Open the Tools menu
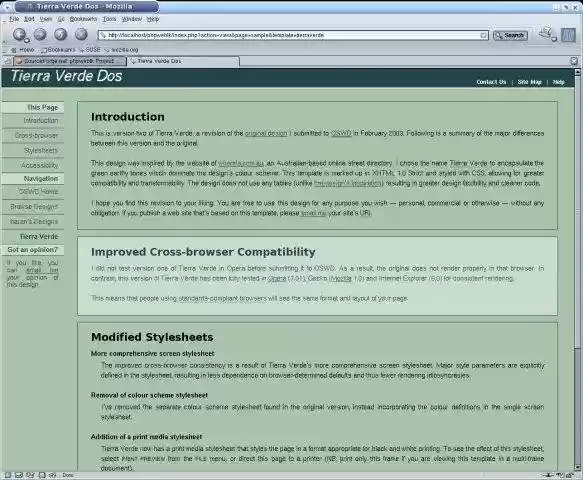 pos(109,19)
